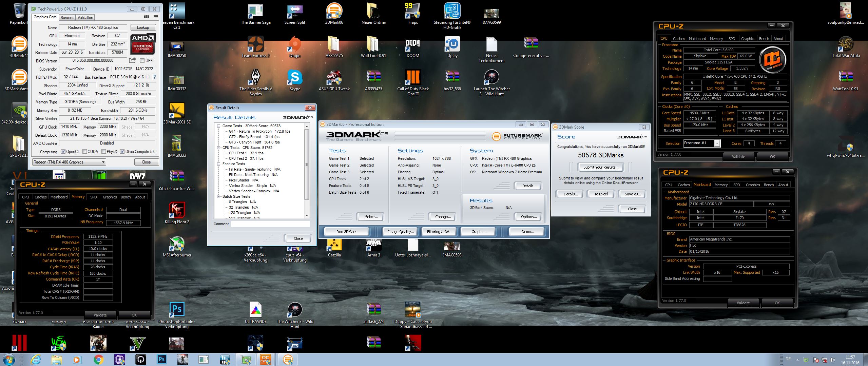Viewport: 868px width, 366px height.
Task: Open the Fraps desktop icon
Action: pos(413,14)
